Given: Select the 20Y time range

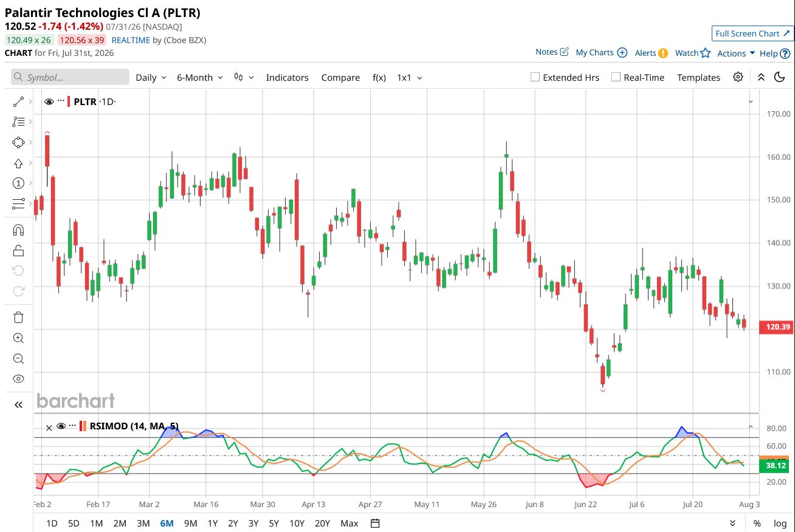Looking at the screenshot, I should point(322,523).
